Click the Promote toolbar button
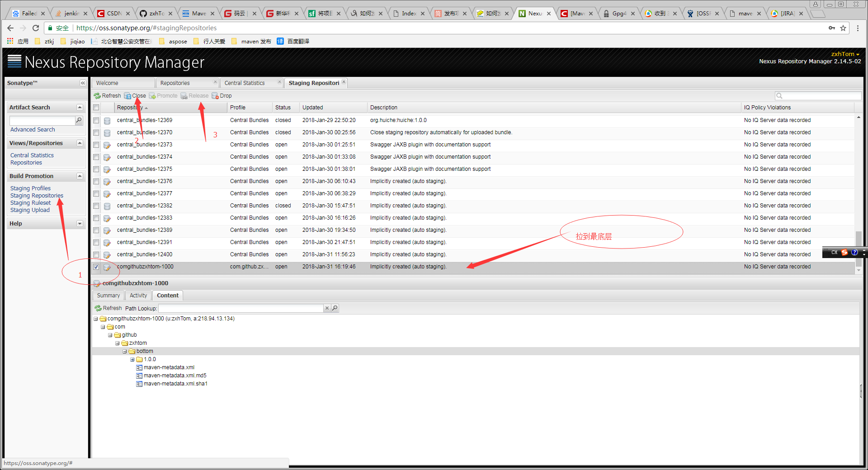 coord(163,96)
